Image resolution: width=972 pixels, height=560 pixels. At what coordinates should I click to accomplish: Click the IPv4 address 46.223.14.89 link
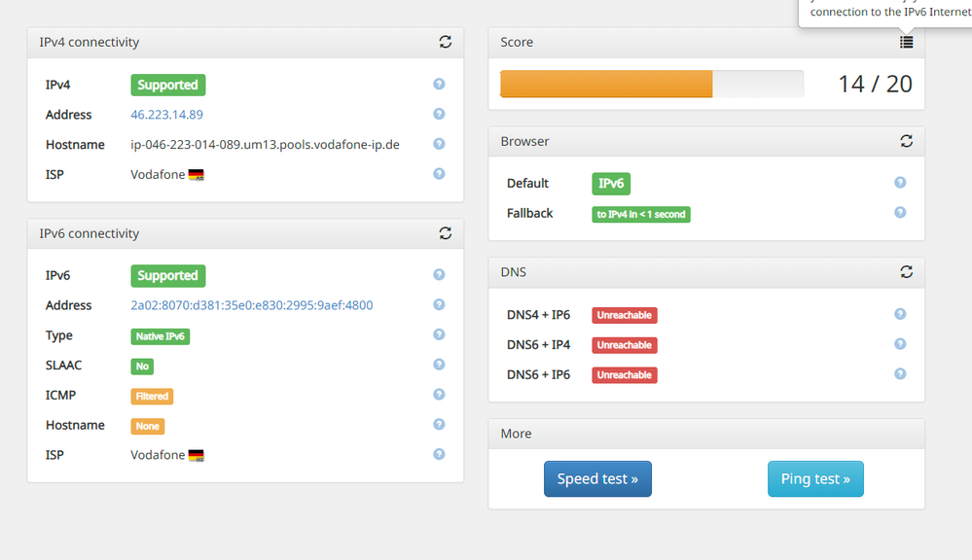(166, 115)
